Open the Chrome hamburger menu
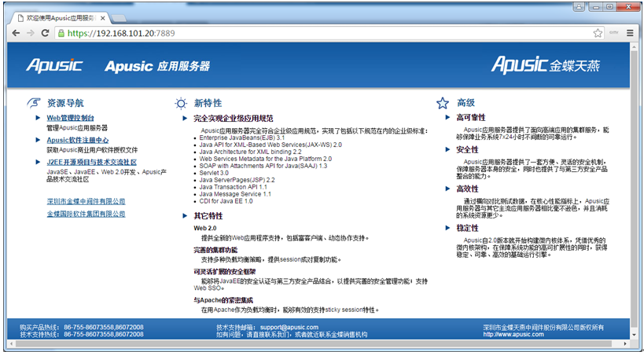 point(630,33)
